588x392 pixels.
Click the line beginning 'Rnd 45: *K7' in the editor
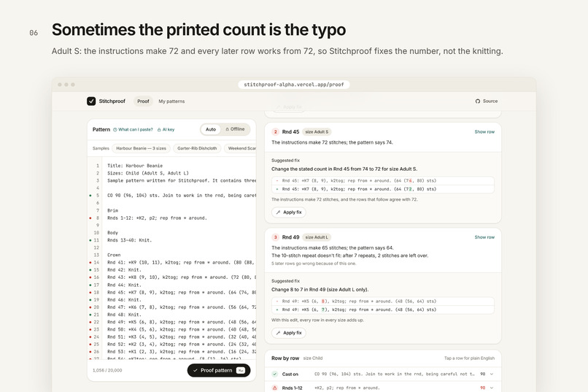182,292
